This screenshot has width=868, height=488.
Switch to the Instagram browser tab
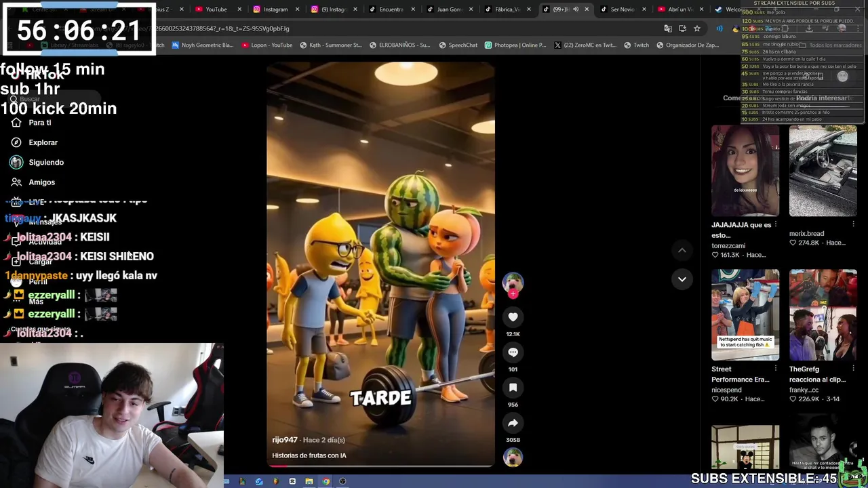coord(275,9)
